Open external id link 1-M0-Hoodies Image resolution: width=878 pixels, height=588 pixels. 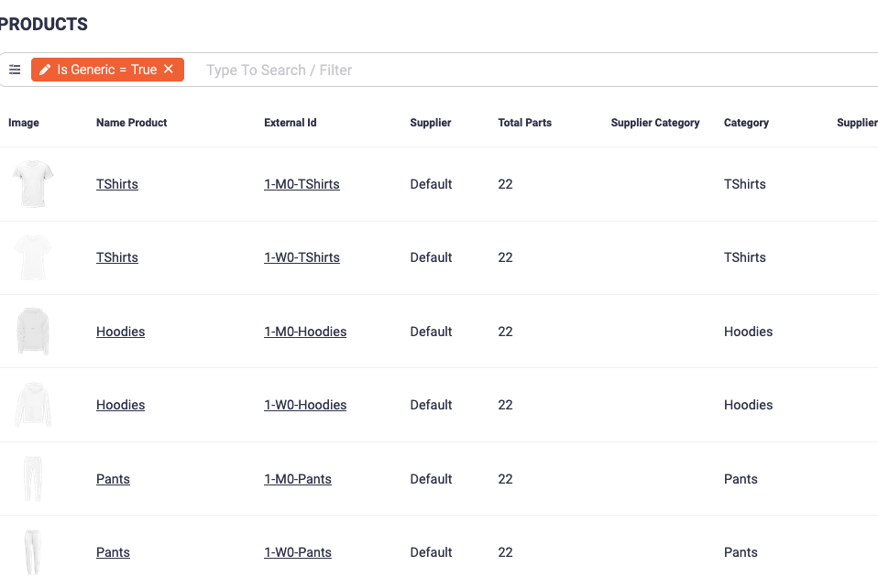point(305,332)
